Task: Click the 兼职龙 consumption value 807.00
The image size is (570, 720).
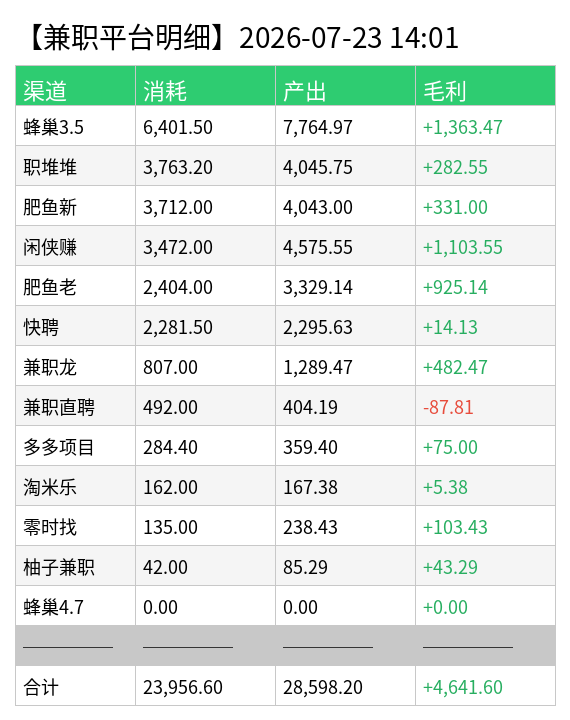Action: [170, 367]
